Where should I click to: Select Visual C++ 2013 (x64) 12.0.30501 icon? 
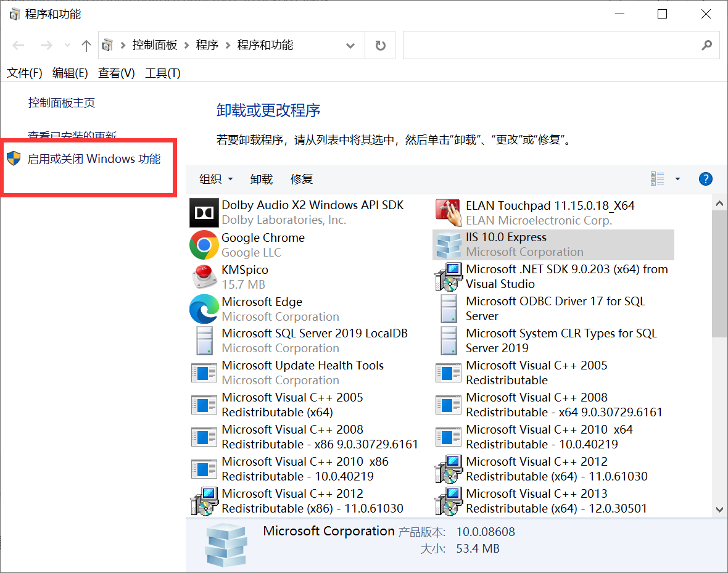pos(448,501)
